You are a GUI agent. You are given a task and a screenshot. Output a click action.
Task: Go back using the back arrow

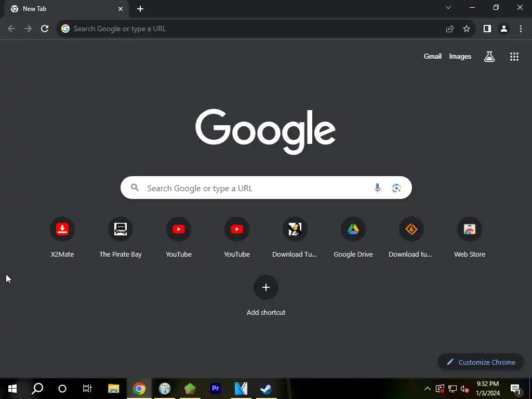[11, 29]
